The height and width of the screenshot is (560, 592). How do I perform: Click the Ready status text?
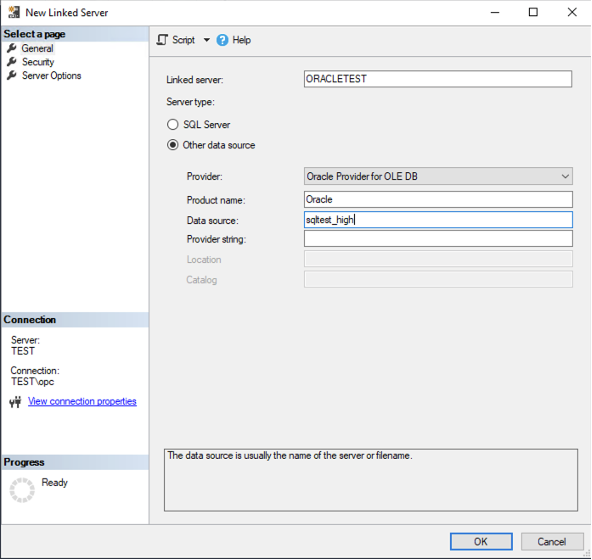[54, 483]
